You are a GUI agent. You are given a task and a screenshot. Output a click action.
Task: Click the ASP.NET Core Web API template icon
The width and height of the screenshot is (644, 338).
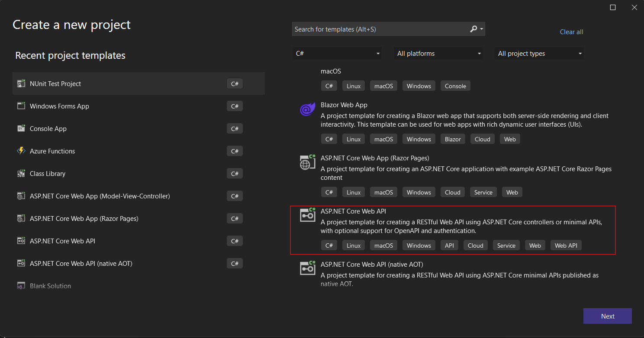307,215
